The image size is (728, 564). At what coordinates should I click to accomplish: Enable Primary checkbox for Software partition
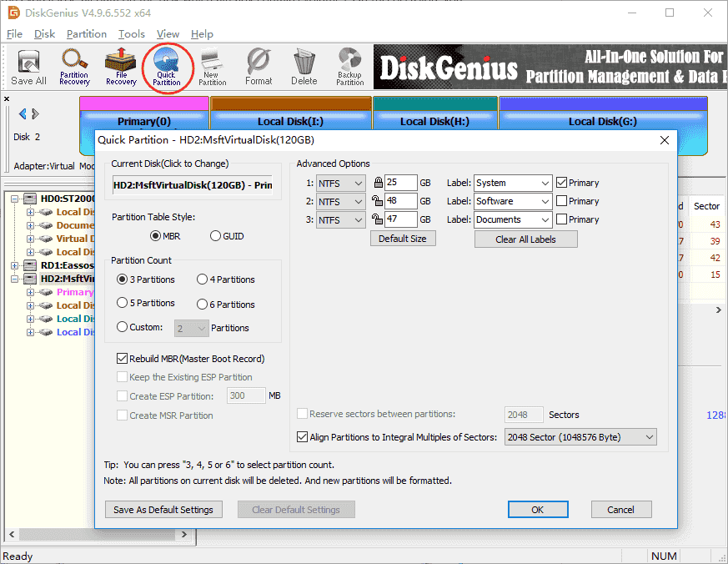562,201
